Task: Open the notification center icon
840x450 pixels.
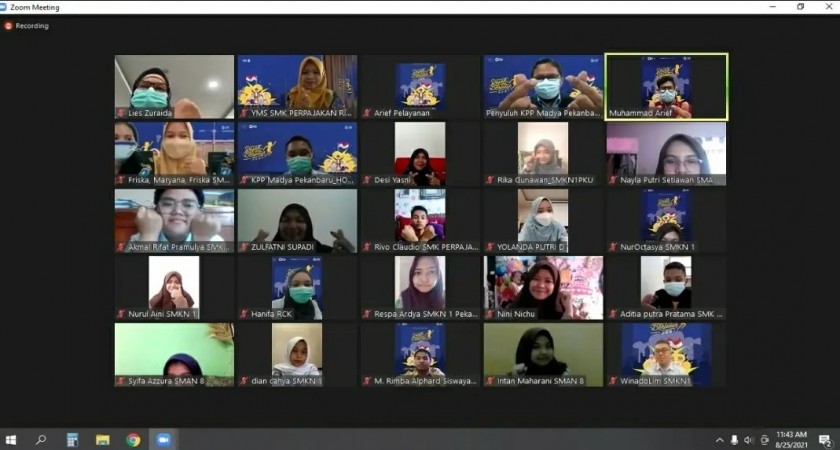Action: pos(825,440)
